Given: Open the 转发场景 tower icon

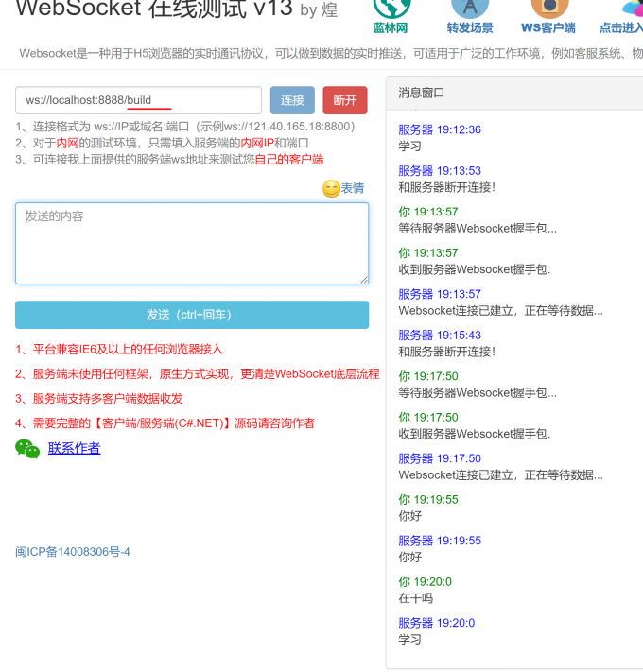Looking at the screenshot, I should (x=469, y=8).
